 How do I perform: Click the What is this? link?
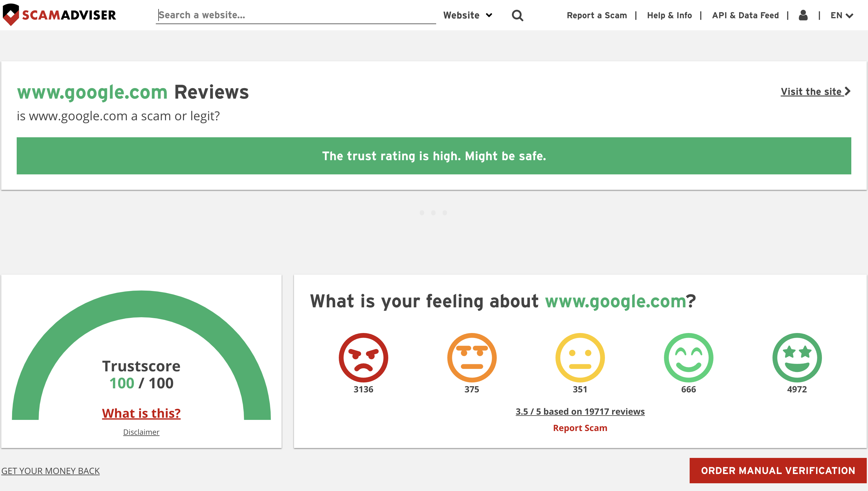tap(141, 413)
